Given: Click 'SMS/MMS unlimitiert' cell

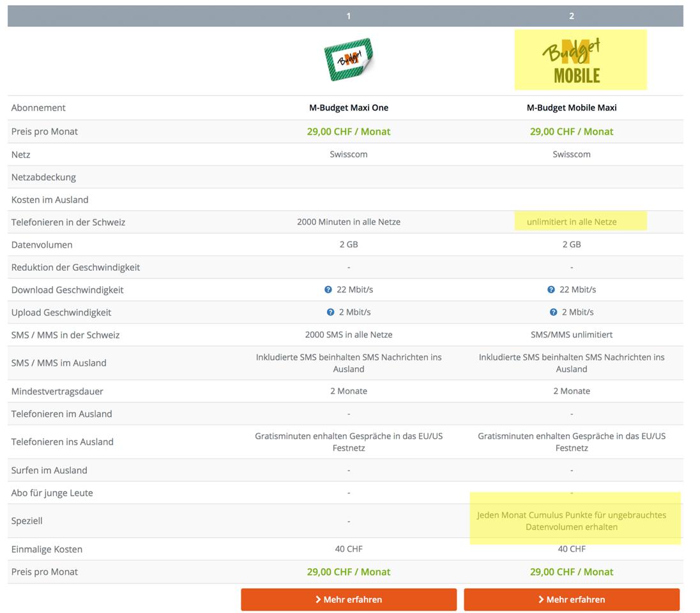Looking at the screenshot, I should (572, 335).
